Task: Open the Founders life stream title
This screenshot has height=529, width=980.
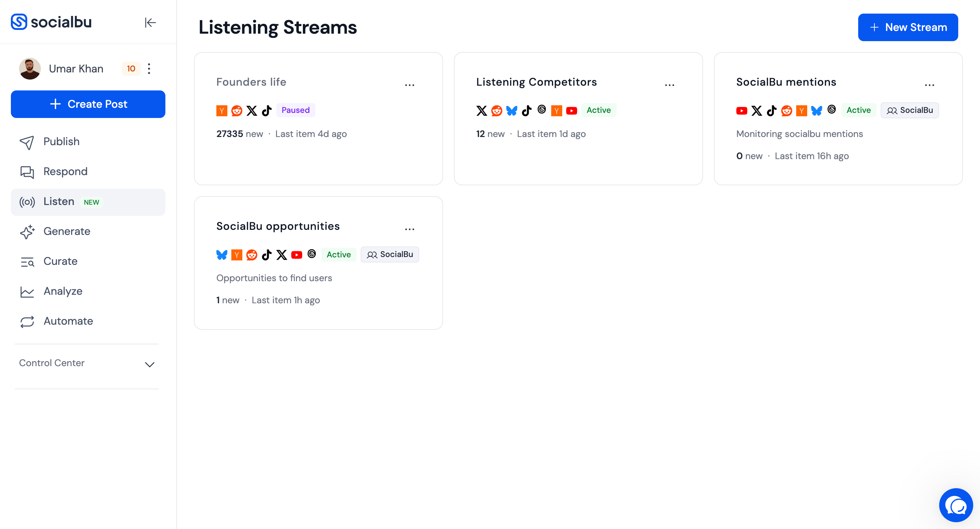Action: click(251, 82)
